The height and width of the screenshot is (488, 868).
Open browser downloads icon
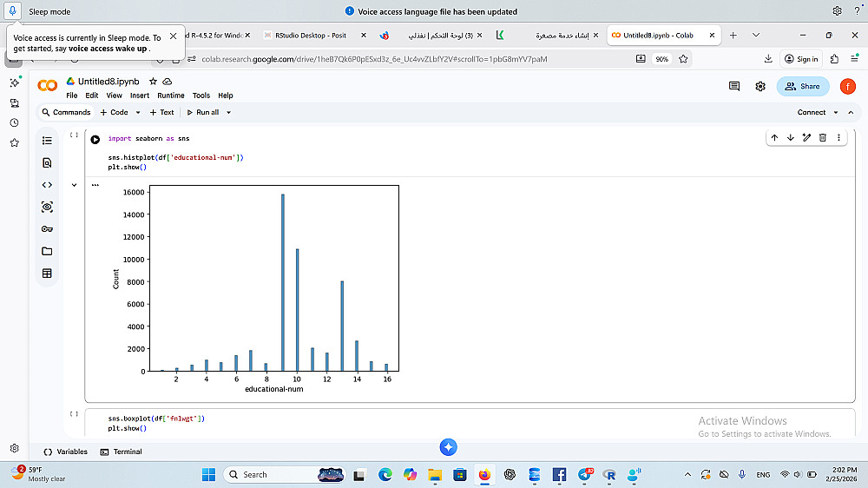click(x=768, y=59)
